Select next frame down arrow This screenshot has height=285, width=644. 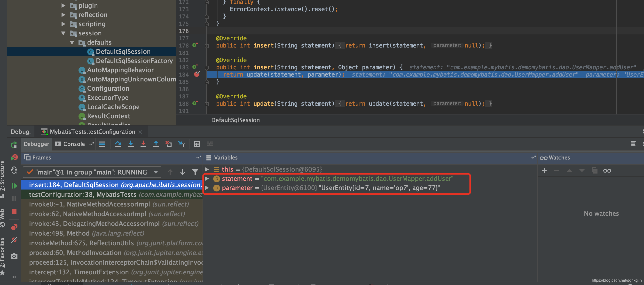[182, 172]
